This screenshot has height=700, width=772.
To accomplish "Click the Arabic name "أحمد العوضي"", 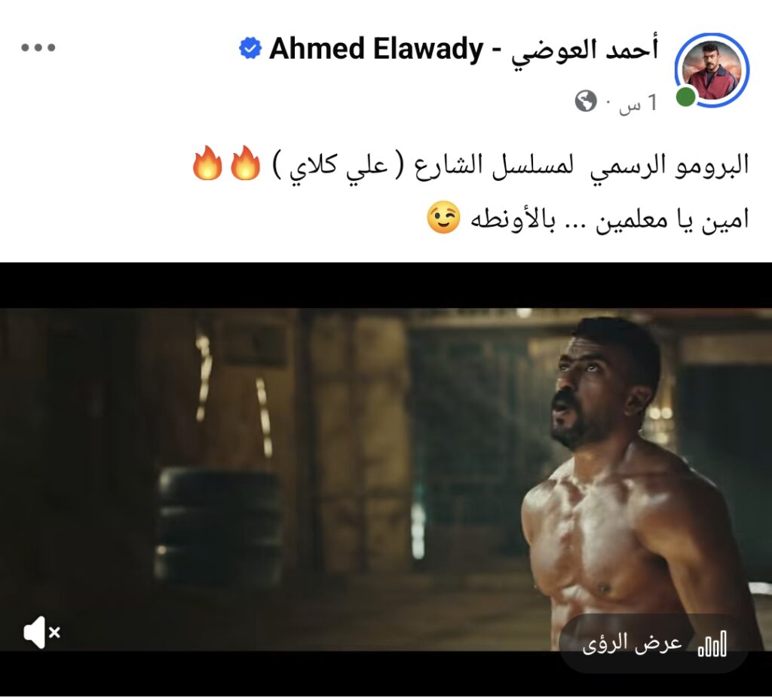I will (x=584, y=50).
